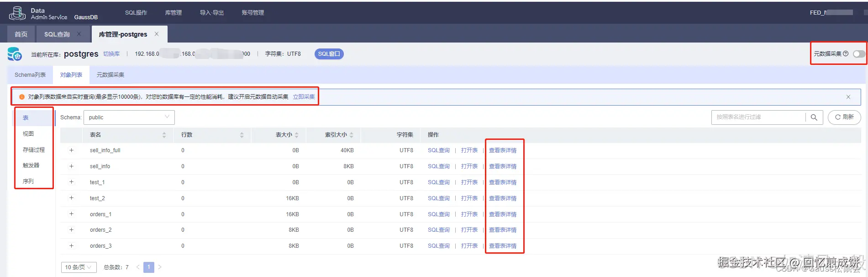Screen dimensions: 868x277
Task: Click the Data Admin Service logo icon
Action: coord(17,13)
